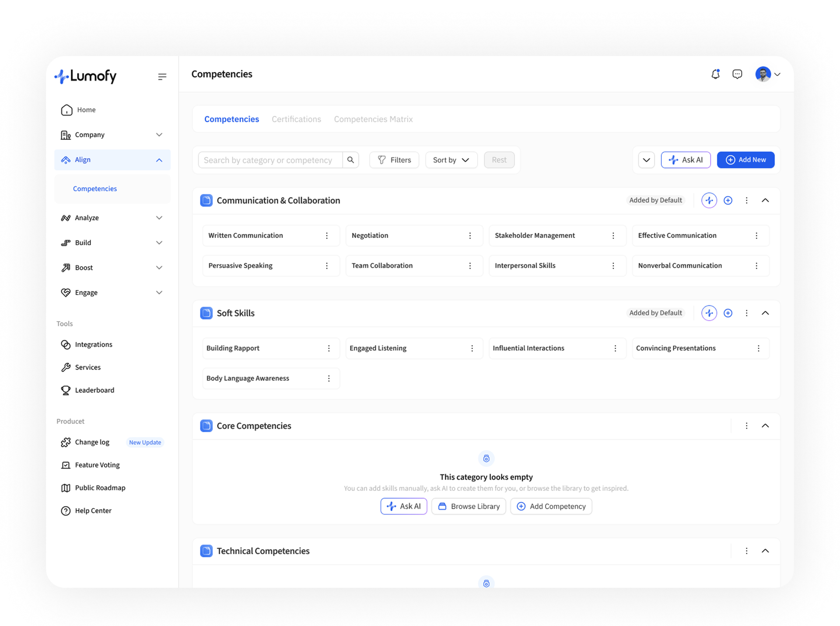Collapse the Align sidebar section
This screenshot has height=626, width=840.
pyautogui.click(x=159, y=160)
